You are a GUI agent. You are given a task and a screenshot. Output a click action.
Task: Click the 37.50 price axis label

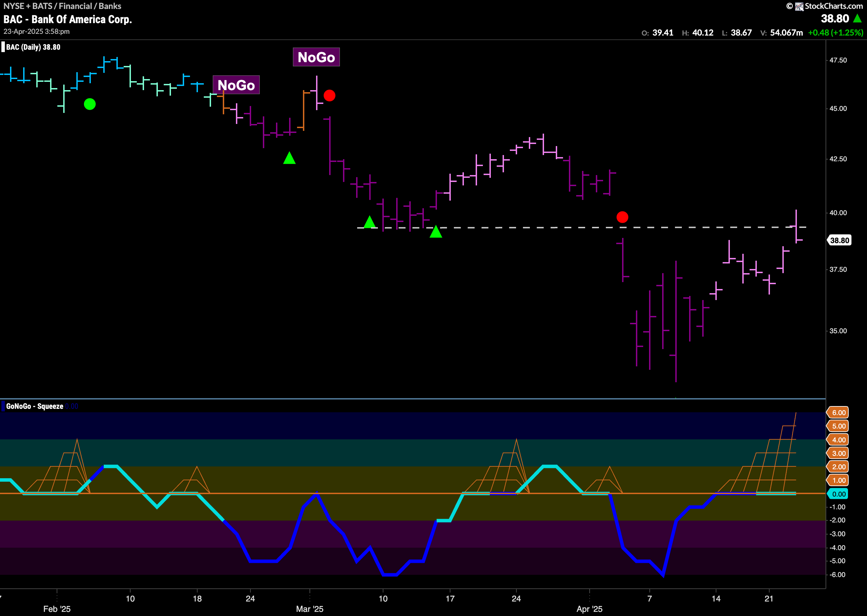(838, 269)
